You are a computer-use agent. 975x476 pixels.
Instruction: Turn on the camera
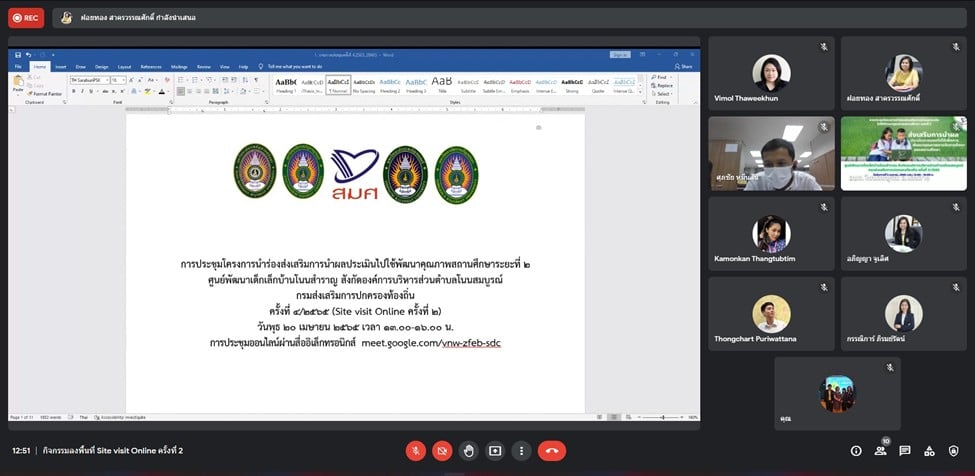point(442,451)
